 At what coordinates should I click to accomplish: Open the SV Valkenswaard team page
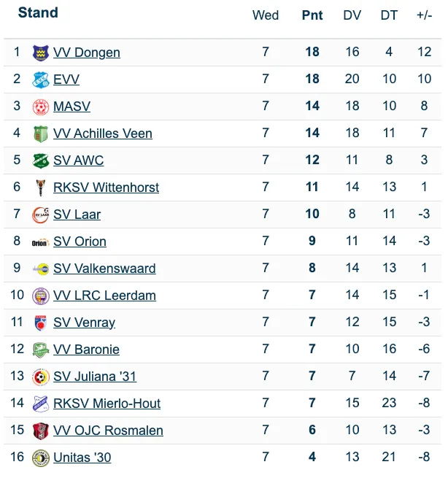coord(104,269)
